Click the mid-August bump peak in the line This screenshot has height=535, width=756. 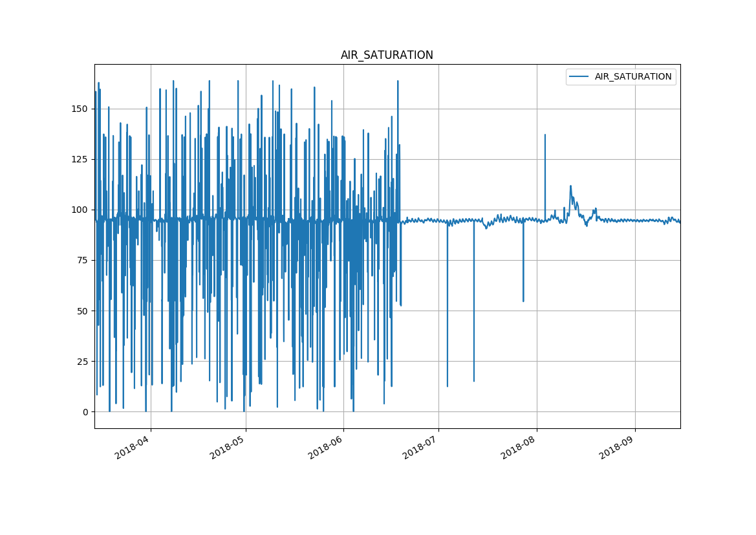point(570,186)
